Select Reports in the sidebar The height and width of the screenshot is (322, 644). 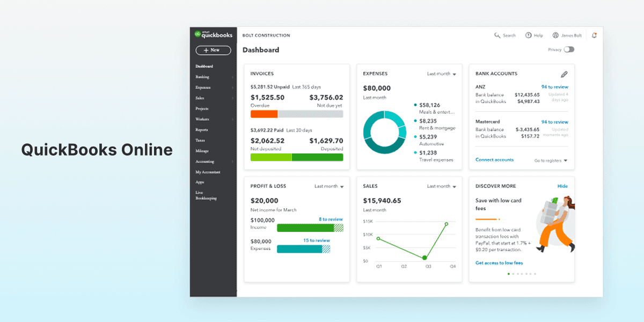click(202, 129)
